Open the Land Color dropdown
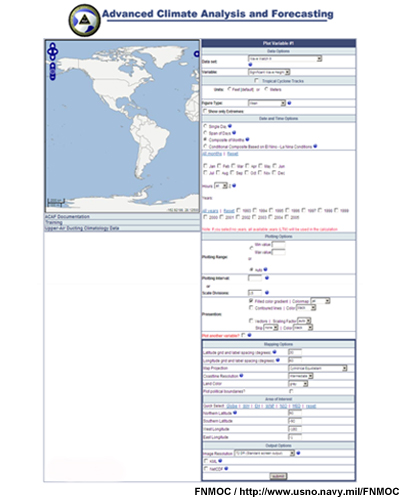The width and height of the screenshot is (400, 500). 298,384
